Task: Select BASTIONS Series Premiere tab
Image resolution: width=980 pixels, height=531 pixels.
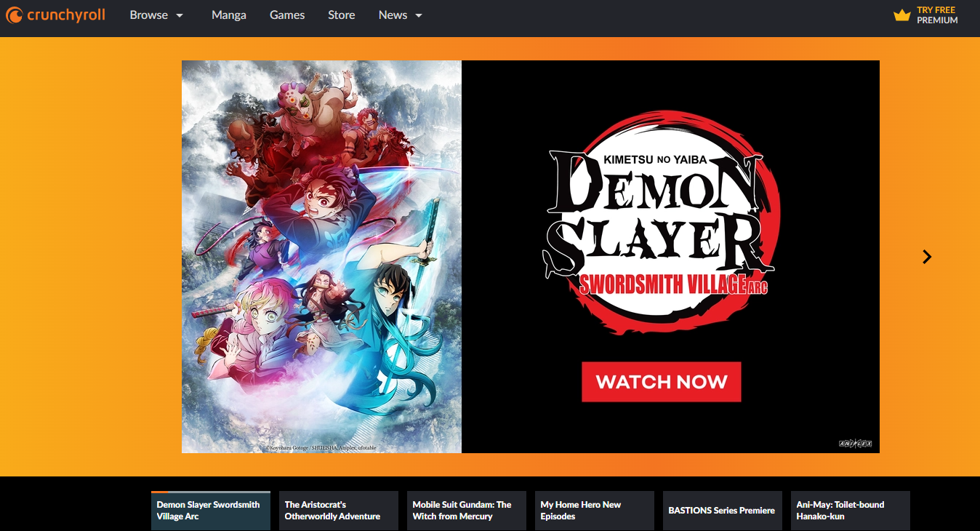Action: coord(723,511)
